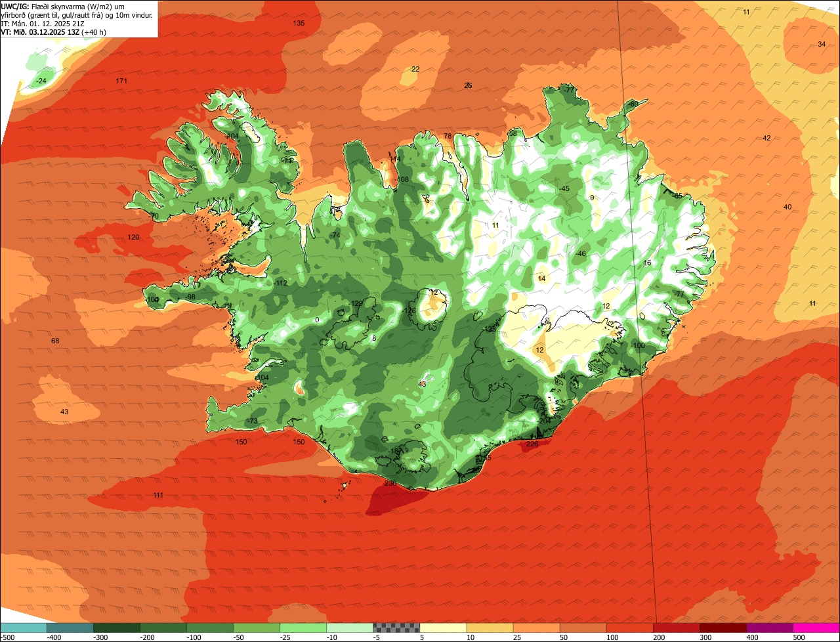The width and height of the screenshot is (840, 642).
Task: Select the pale yellow 5 to 10 swatch
Action: point(443,628)
